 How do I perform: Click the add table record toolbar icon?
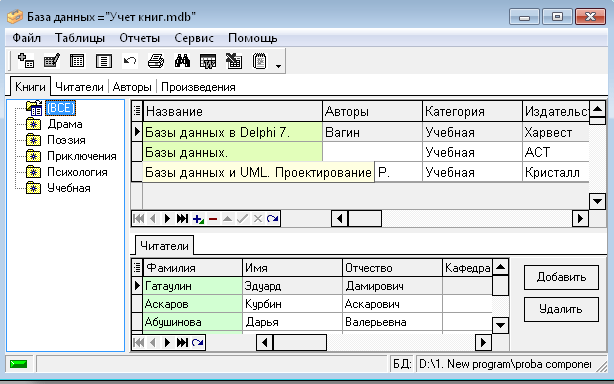click(x=26, y=61)
